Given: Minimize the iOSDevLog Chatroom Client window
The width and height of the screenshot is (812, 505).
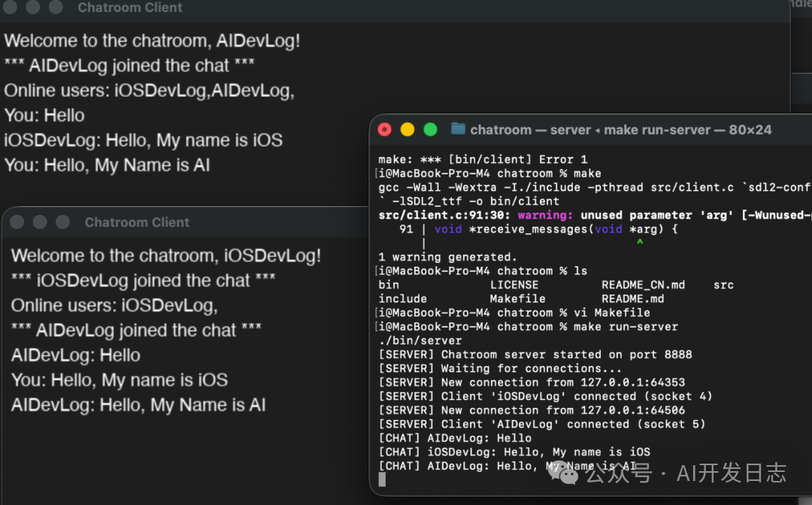Looking at the screenshot, I should [x=40, y=222].
